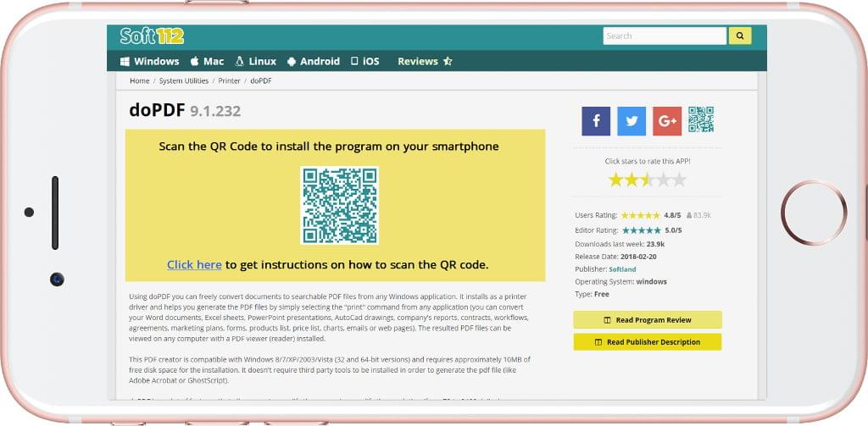
Task: Follow the 'Click here' QR instructions link
Action: coord(194,264)
